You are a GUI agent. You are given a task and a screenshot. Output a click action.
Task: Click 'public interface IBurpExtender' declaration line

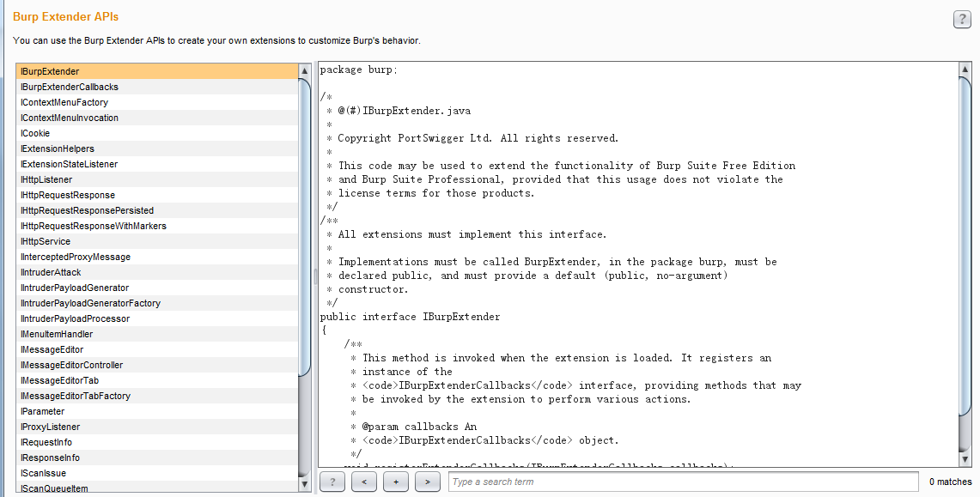pyautogui.click(x=410, y=317)
